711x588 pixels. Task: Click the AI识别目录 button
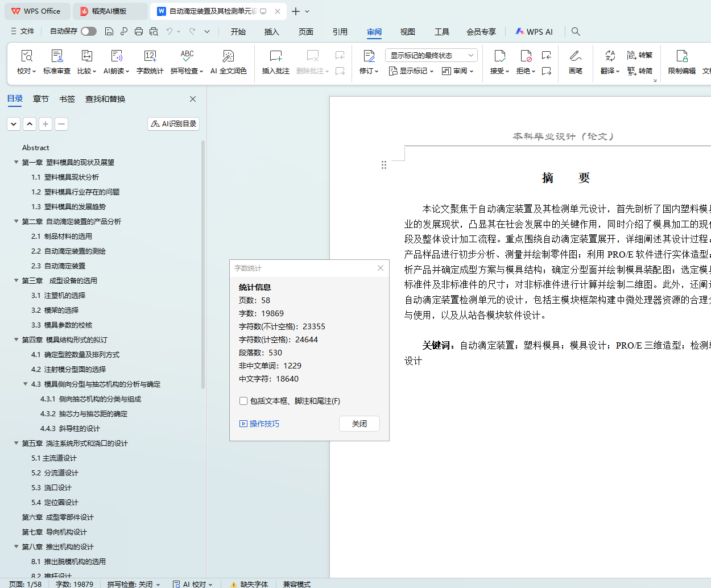click(x=173, y=123)
